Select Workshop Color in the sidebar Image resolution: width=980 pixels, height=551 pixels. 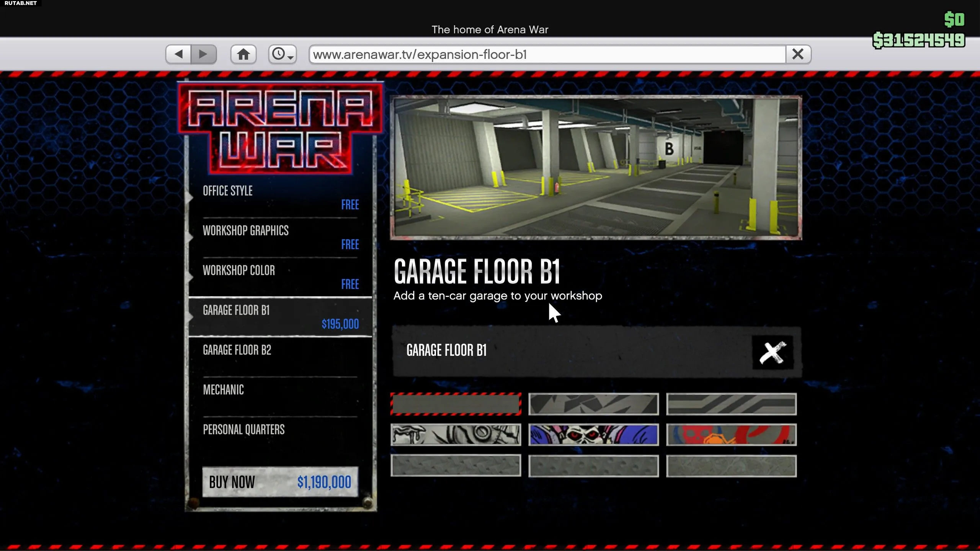tap(279, 277)
